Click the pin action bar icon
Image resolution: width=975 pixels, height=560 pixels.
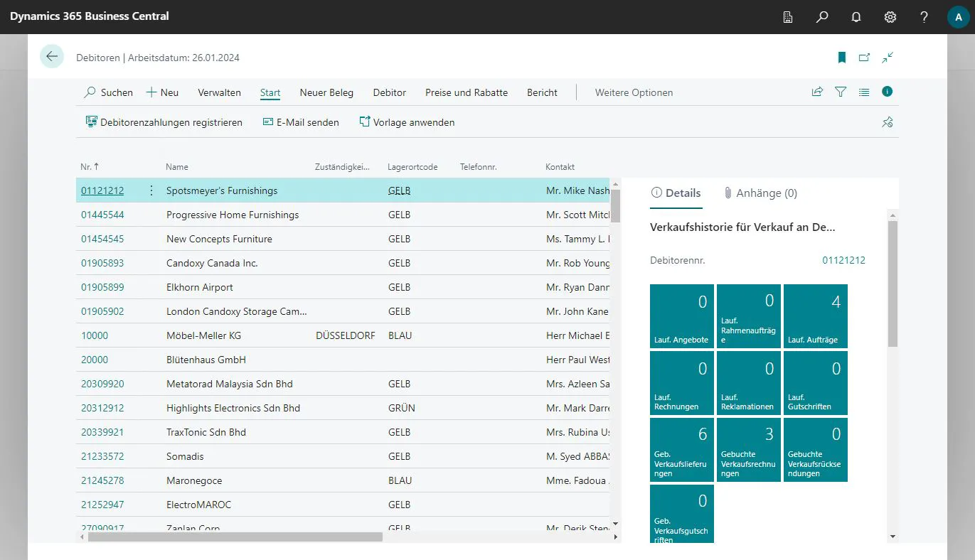(x=888, y=122)
